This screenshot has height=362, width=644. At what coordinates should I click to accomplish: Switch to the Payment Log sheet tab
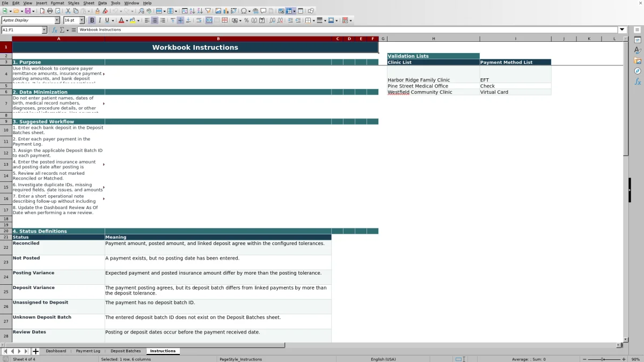click(88, 351)
